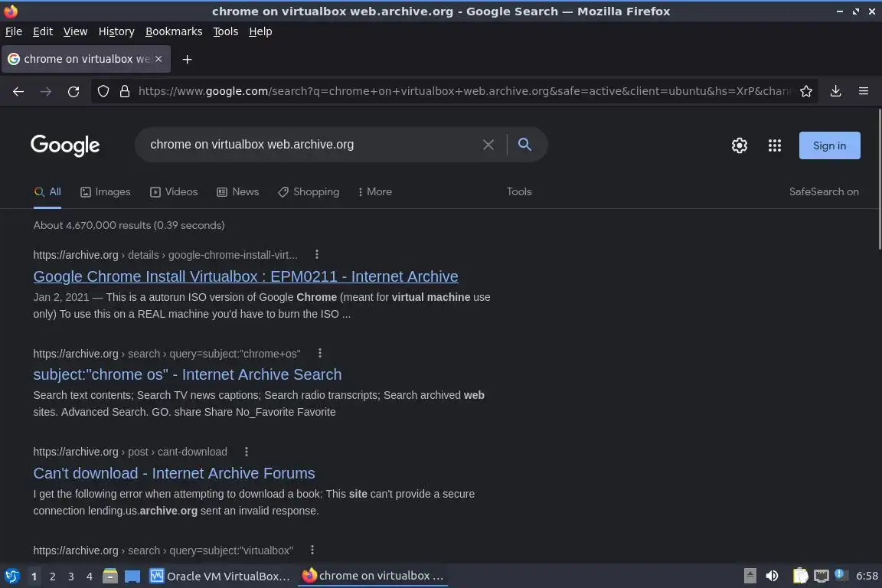Image resolution: width=882 pixels, height=588 pixels.
Task: Open the Google apps grid
Action: coord(775,145)
